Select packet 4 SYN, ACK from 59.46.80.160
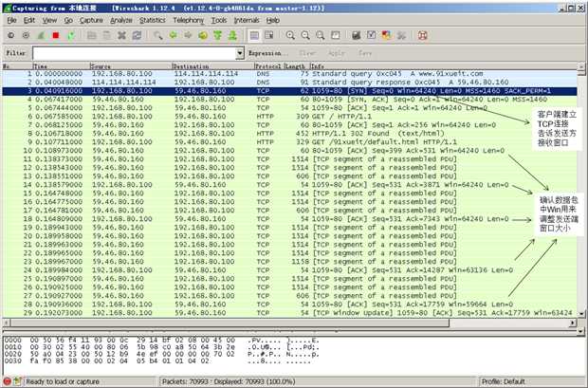This screenshot has height=388, width=588. pyautogui.click(x=289, y=100)
